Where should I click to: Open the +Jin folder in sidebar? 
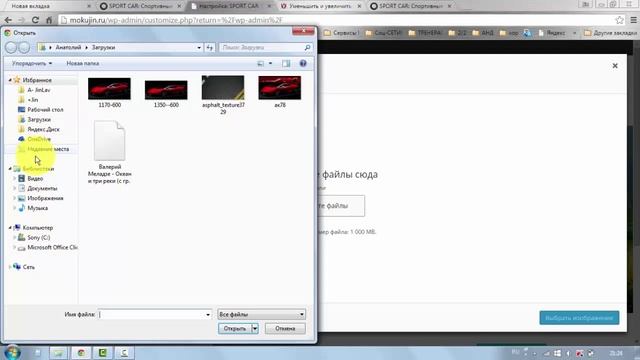click(x=33, y=100)
